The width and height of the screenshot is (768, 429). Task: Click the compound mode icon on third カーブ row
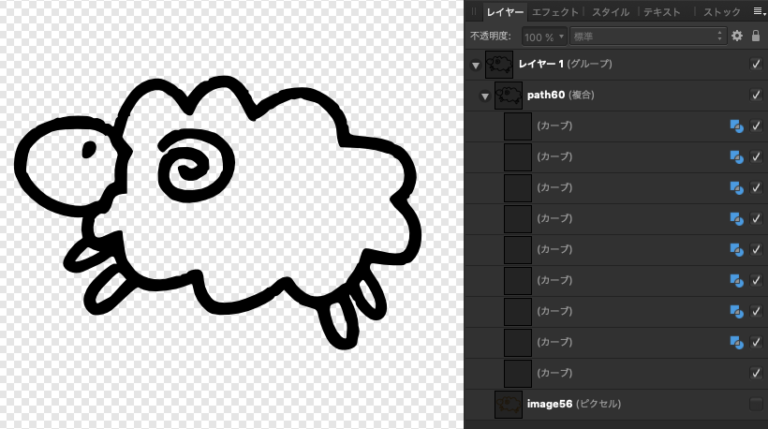[735, 188]
